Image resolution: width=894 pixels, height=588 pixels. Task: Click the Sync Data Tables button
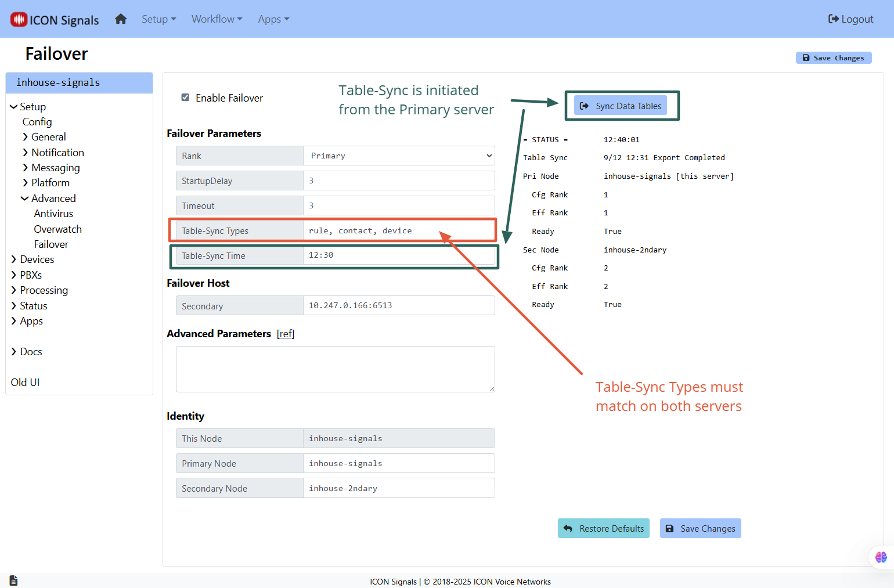point(621,106)
